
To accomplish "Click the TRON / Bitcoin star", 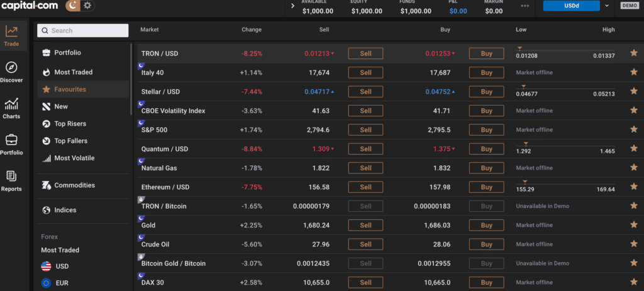I will (634, 206).
